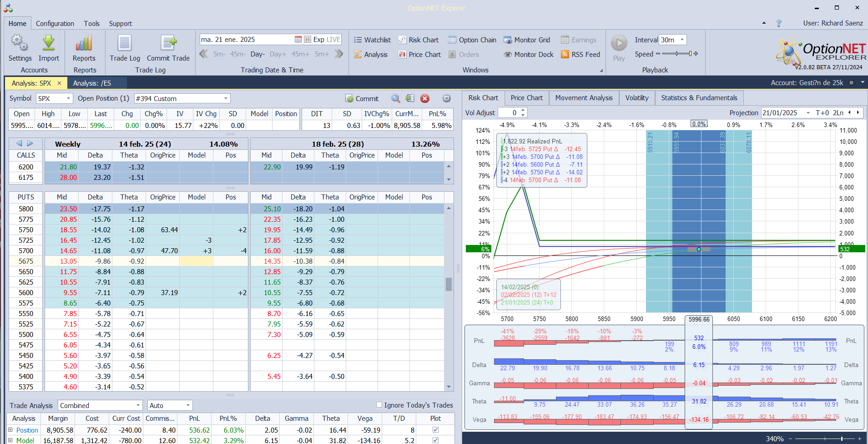Increase playback speed with the plus icon
Viewport: 868px width, 444px height.
pyautogui.click(x=696, y=54)
